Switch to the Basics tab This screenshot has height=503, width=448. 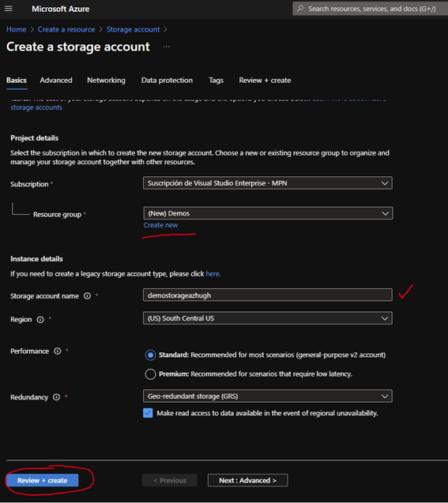click(17, 81)
